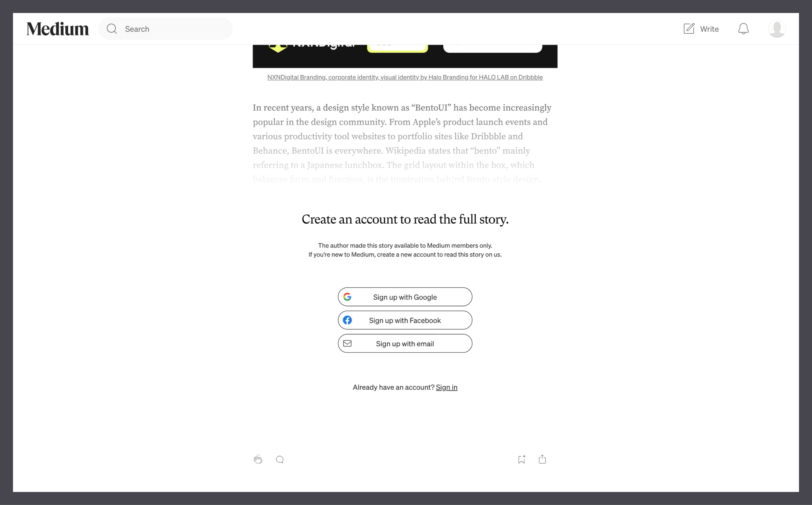Sign in via existing account link
Viewport: 812px width, 505px height.
click(447, 387)
